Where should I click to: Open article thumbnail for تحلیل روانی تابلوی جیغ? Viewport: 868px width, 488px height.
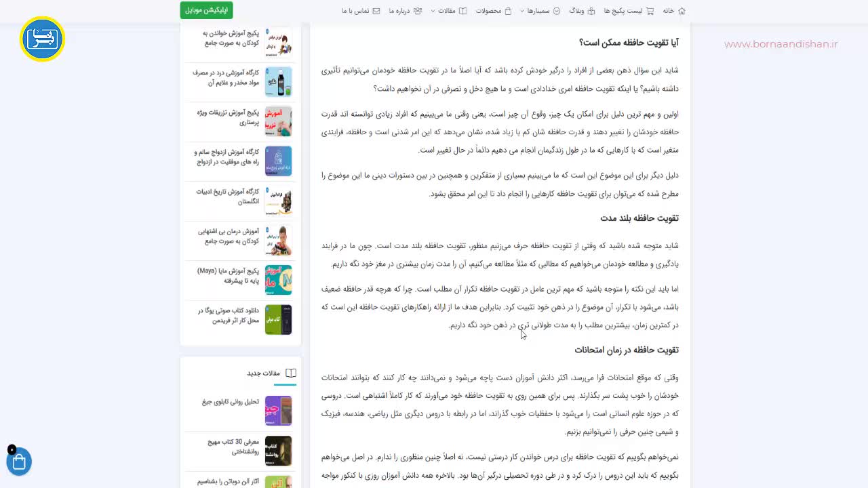(x=279, y=411)
